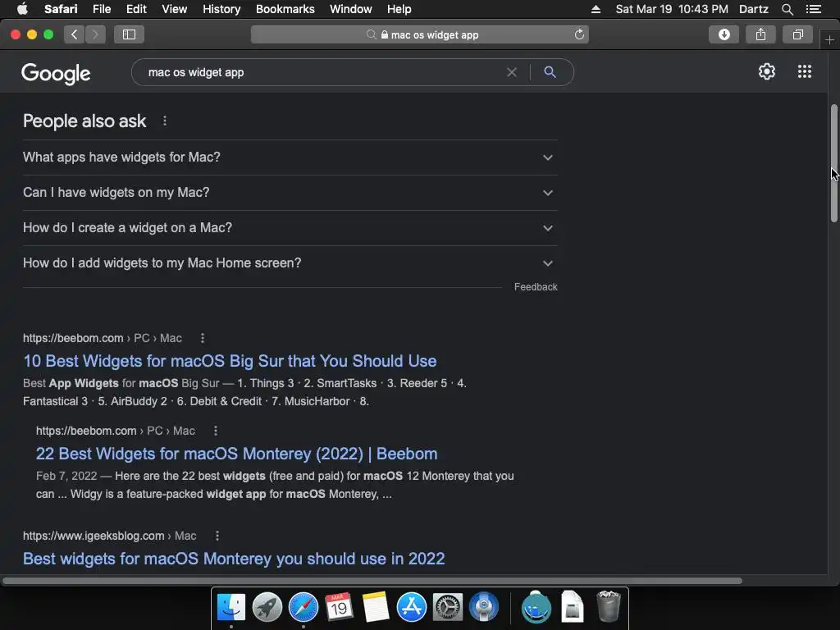Open Calendar from the Dock
The image size is (840, 630).
click(x=339, y=608)
